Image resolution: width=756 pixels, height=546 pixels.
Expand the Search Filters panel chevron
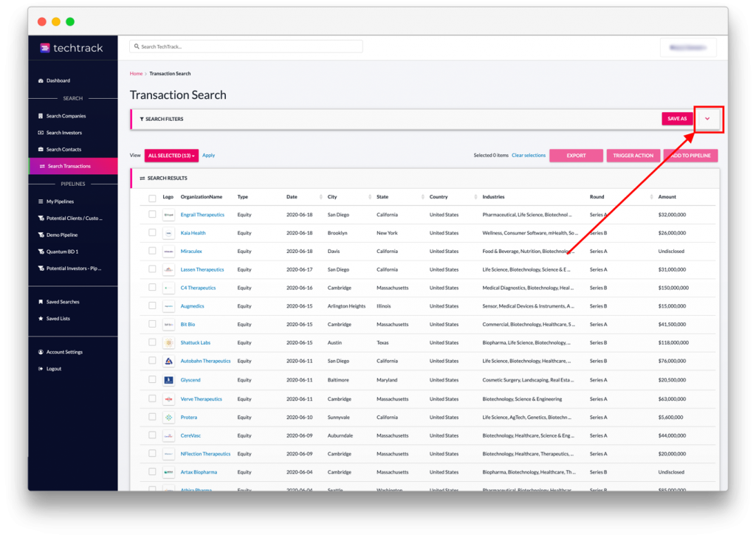[x=707, y=119]
